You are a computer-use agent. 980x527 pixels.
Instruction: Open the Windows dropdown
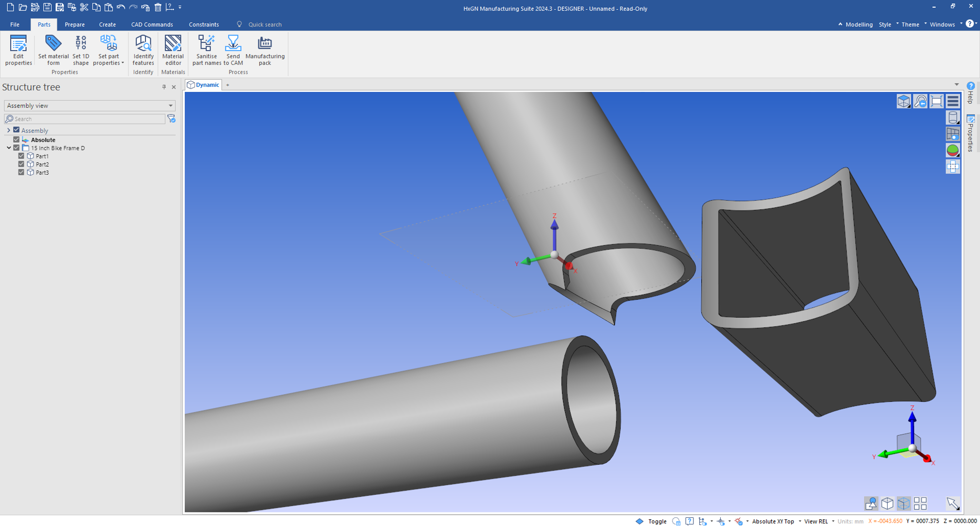(x=945, y=24)
